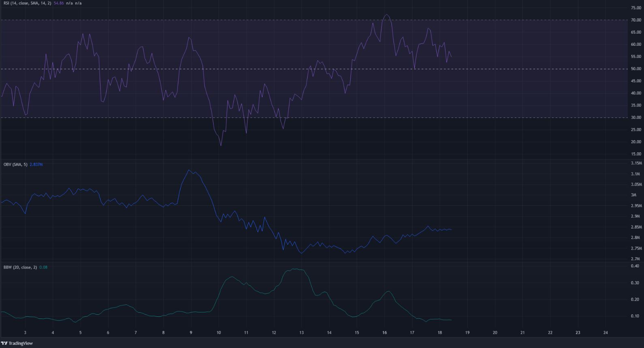Click the RSI lowest trough near 20
Screen dimensions: 644x348
(221, 145)
